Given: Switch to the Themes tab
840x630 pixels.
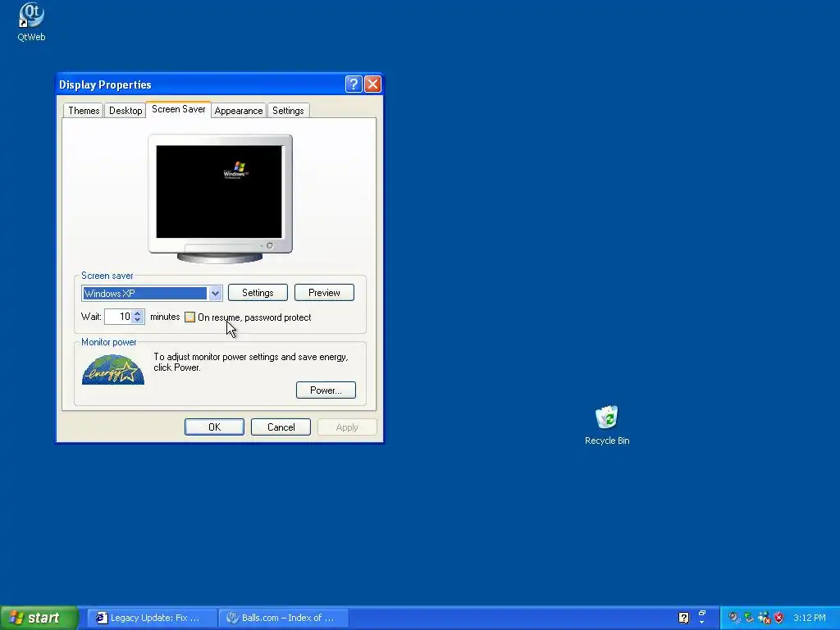Looking at the screenshot, I should coord(84,111).
